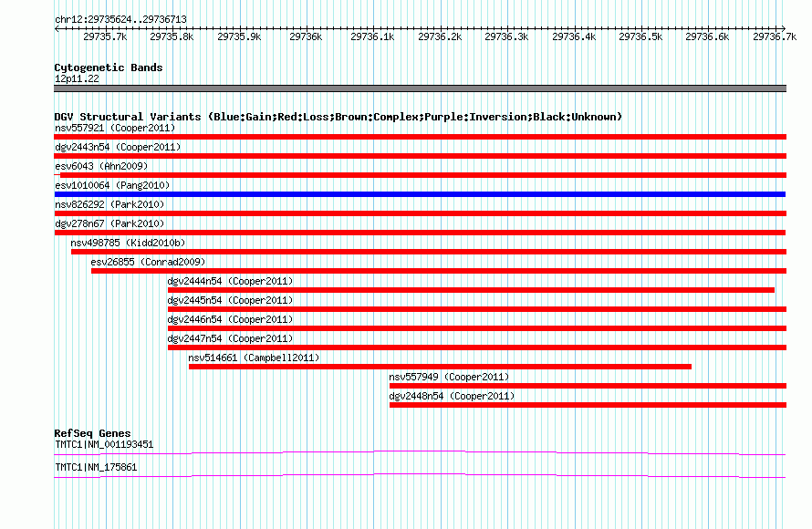Open the dgv2448n54 (Cooper2011) label
The image size is (812, 529).
pyautogui.click(x=452, y=396)
